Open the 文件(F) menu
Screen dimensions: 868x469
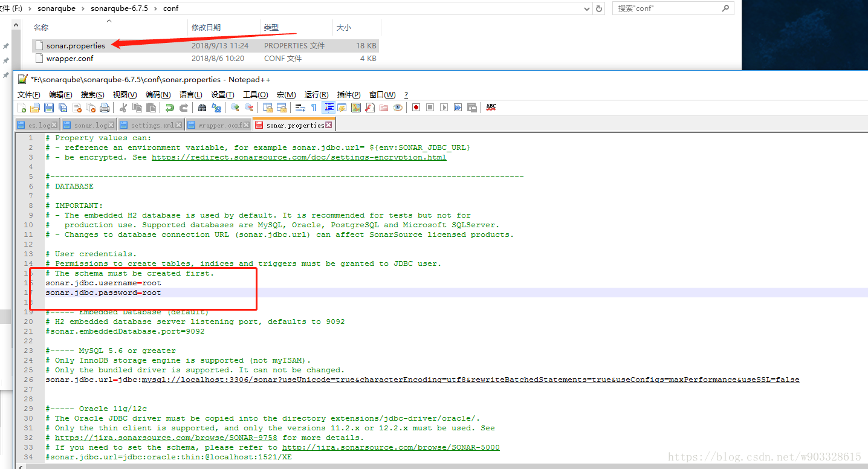click(x=29, y=95)
